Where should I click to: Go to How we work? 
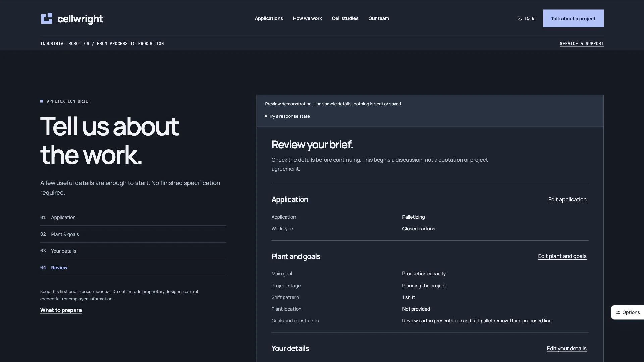307,18
